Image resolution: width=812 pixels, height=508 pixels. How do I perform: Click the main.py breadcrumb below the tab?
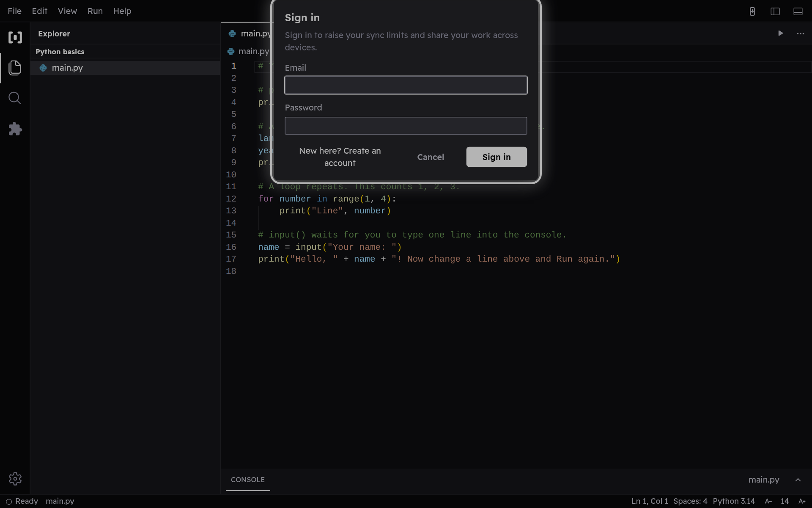click(254, 51)
